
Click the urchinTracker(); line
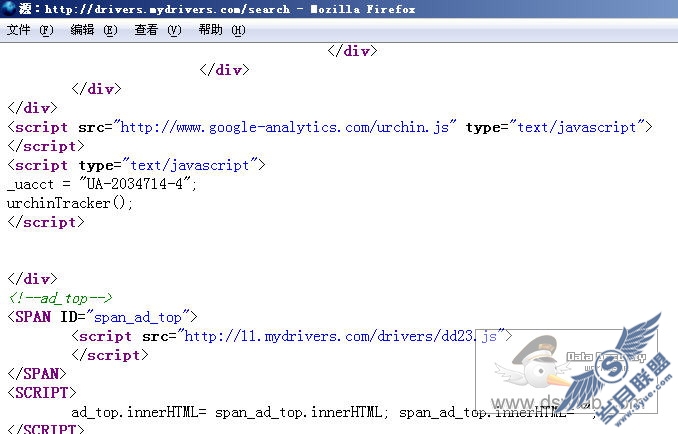[70, 203]
